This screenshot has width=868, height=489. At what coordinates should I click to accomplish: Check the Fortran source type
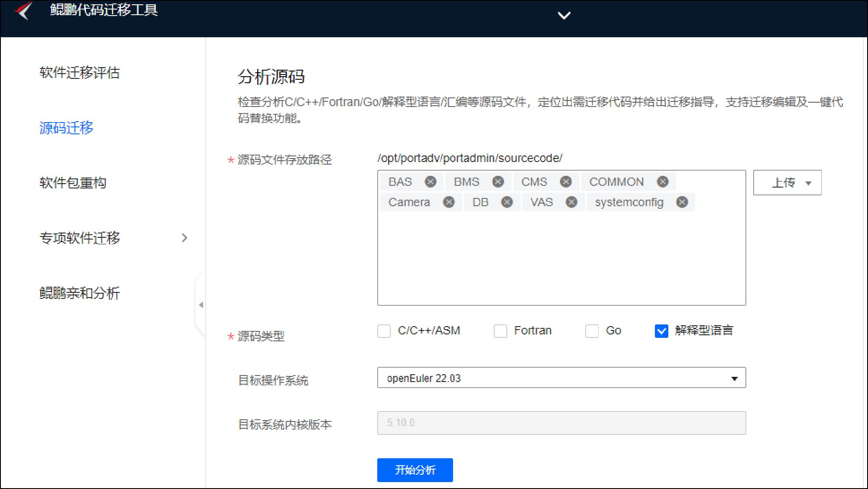click(x=500, y=331)
